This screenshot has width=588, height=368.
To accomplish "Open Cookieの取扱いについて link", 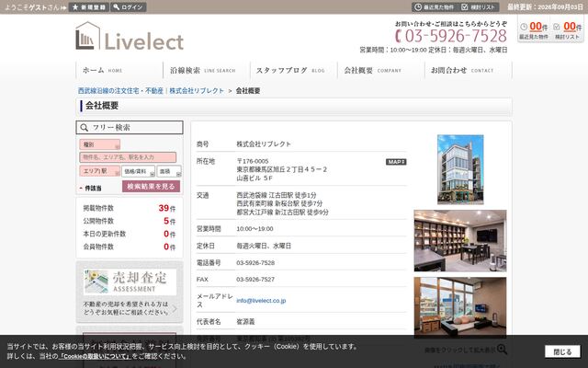I will [94, 356].
